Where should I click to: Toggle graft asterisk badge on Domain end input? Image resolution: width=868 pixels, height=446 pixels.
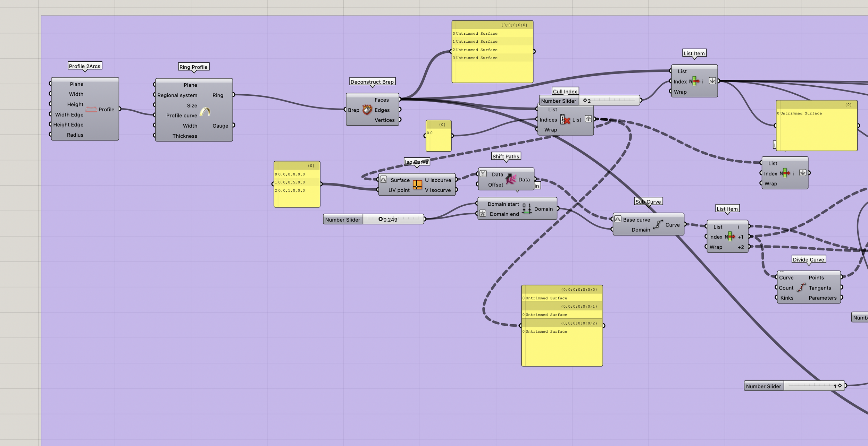483,213
